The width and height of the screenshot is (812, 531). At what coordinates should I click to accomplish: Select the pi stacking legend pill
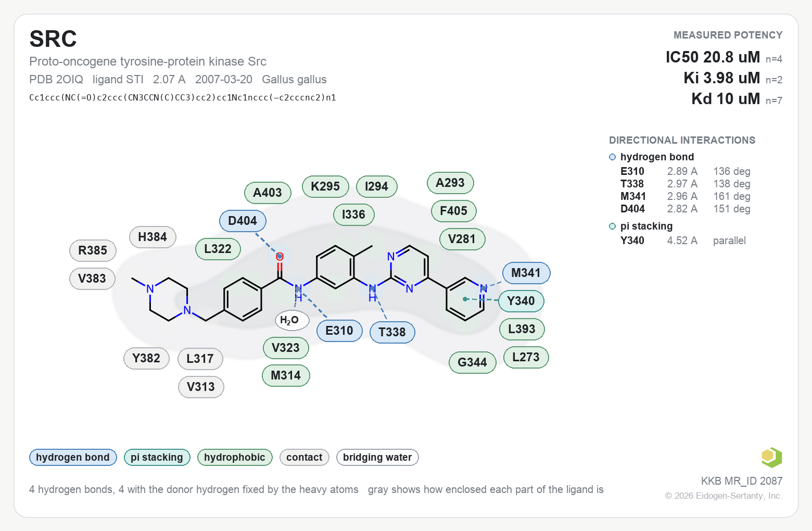(157, 458)
